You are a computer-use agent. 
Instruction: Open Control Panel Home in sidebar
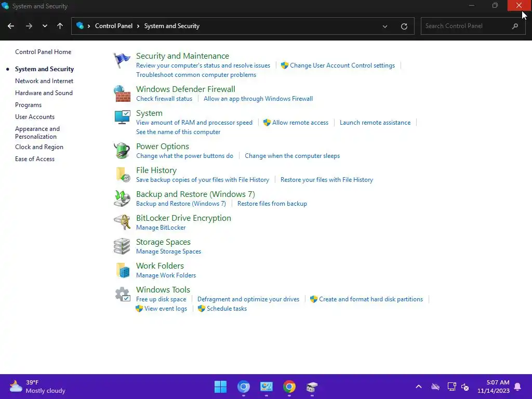point(43,52)
